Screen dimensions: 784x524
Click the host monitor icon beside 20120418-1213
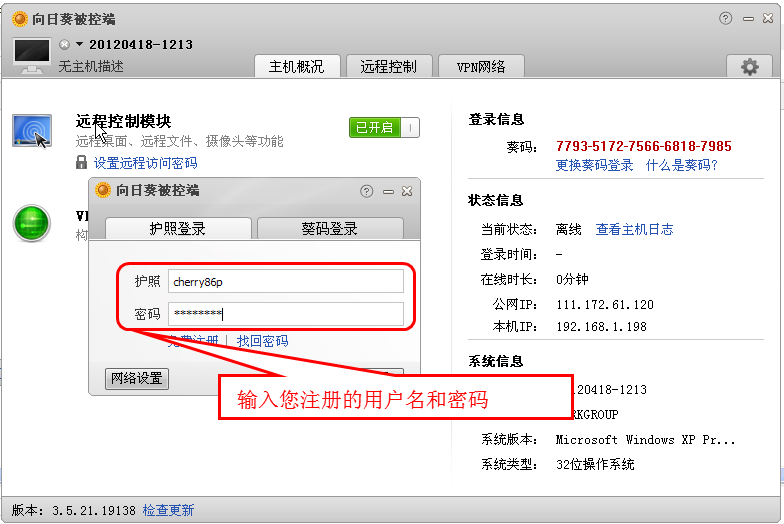coord(32,56)
